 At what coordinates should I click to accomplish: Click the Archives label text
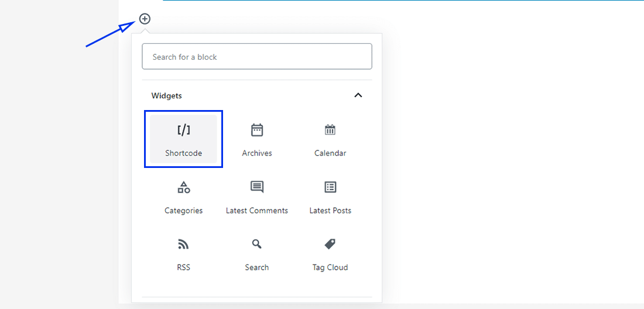[257, 153]
